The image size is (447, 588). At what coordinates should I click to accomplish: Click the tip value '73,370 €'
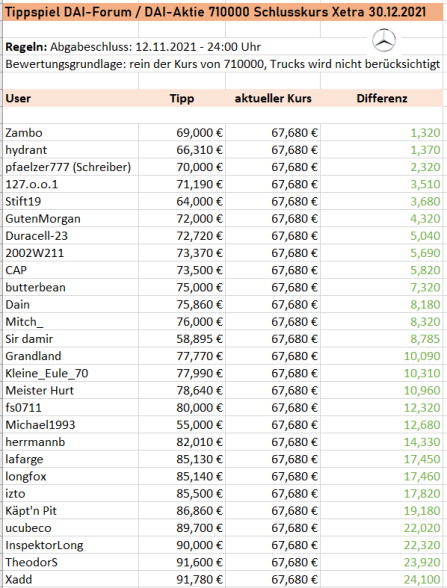pos(200,253)
